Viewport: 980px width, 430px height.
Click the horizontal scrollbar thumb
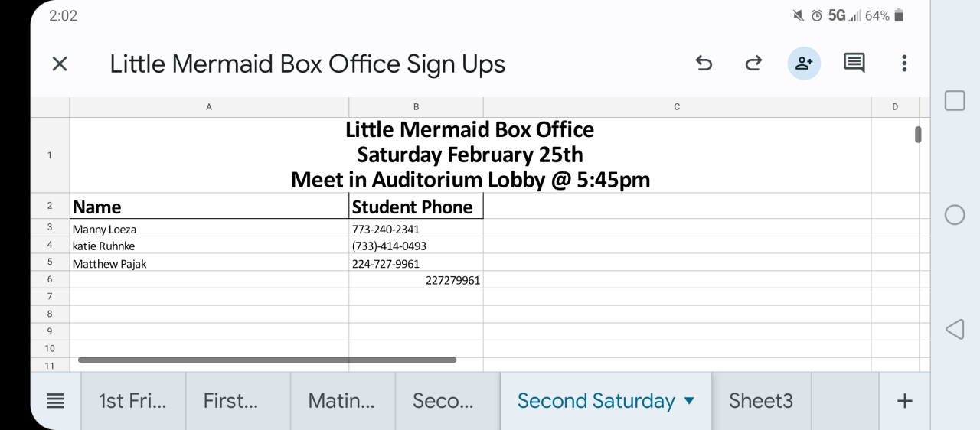tap(266, 360)
